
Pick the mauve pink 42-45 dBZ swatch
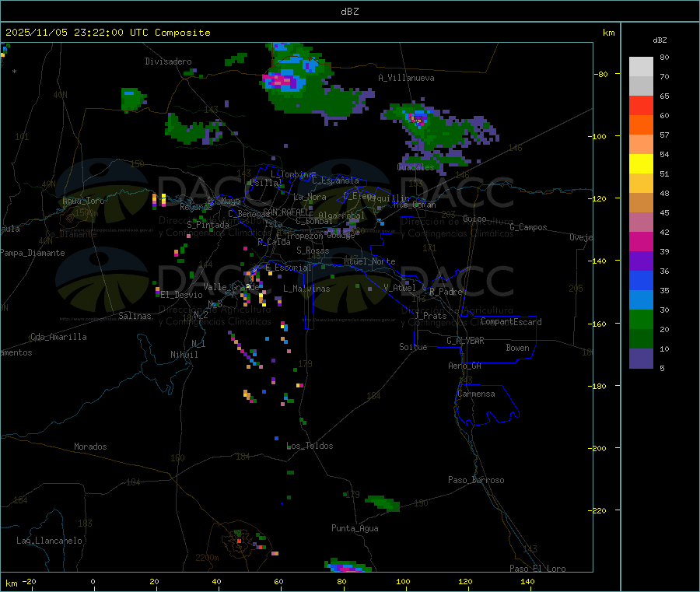pyautogui.click(x=641, y=222)
